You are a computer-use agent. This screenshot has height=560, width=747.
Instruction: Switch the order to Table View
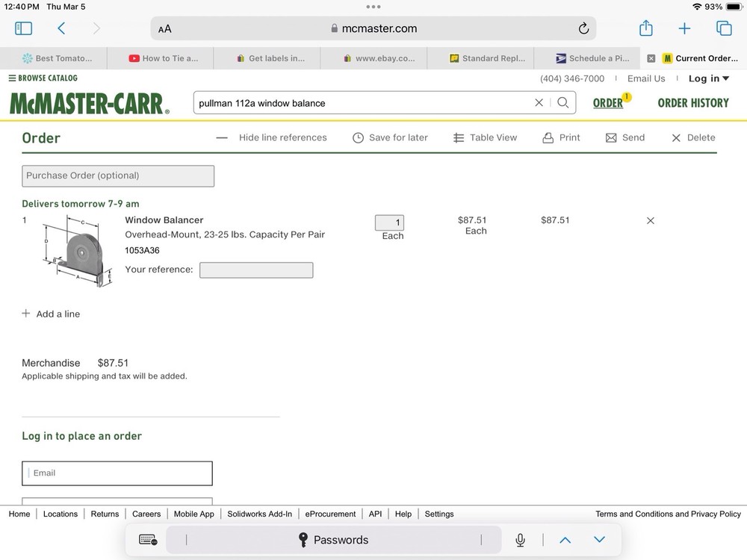(x=485, y=138)
